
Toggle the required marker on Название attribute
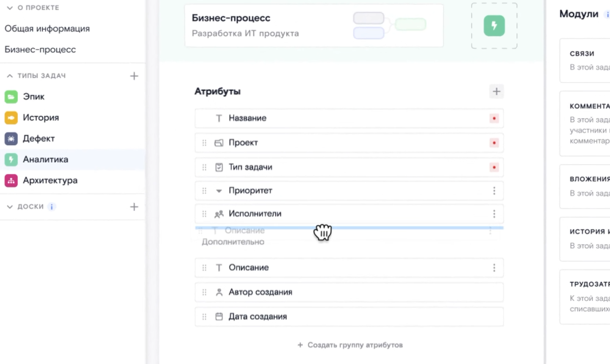[494, 119]
